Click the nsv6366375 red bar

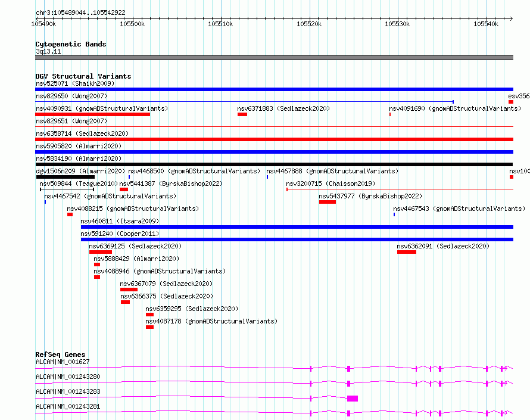click(126, 302)
